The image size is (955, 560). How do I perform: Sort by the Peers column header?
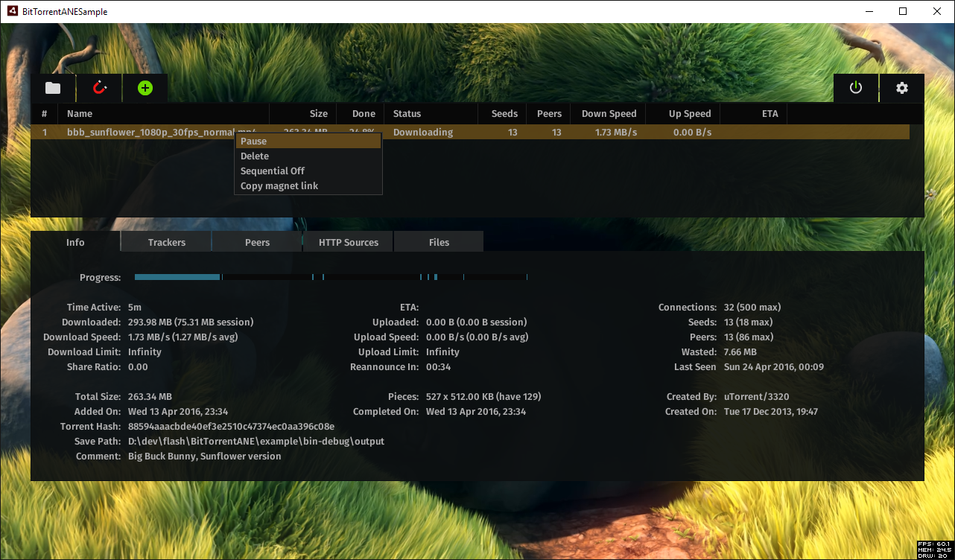pyautogui.click(x=548, y=114)
